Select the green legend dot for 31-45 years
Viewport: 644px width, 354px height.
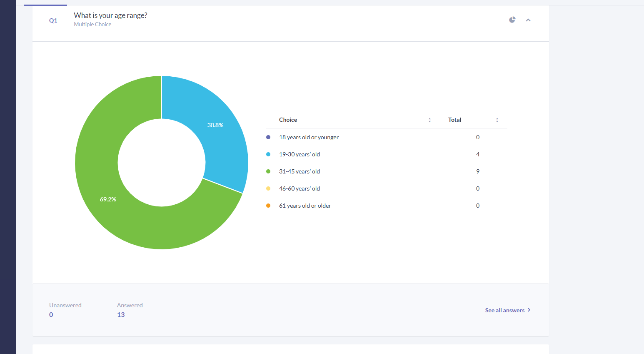tap(268, 171)
